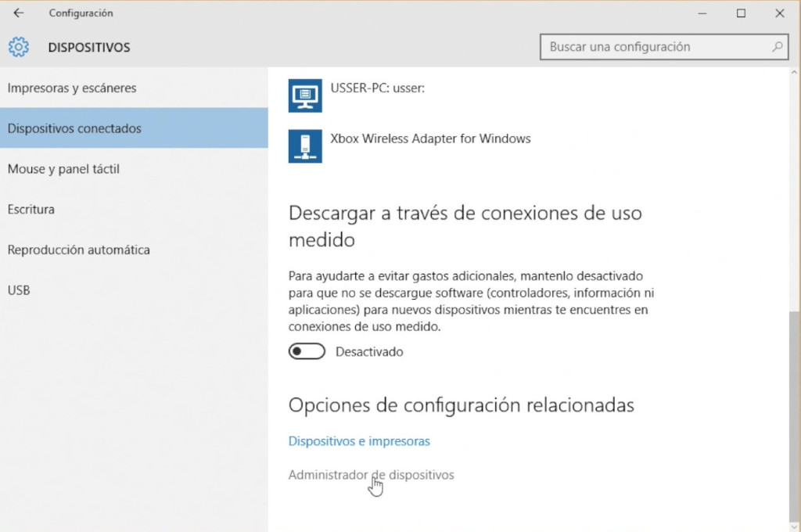Viewport: 801px width, 532px height.
Task: Click the Administrador de dispositivos link
Action: pos(371,475)
